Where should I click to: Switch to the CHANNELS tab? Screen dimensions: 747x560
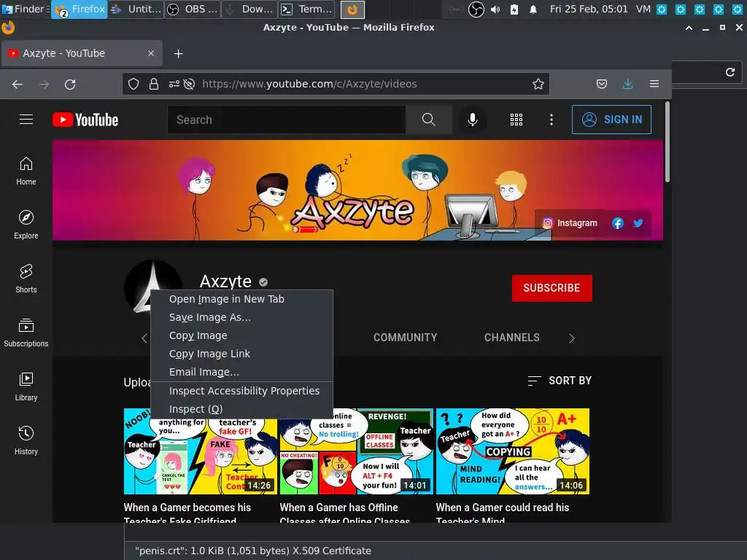511,338
